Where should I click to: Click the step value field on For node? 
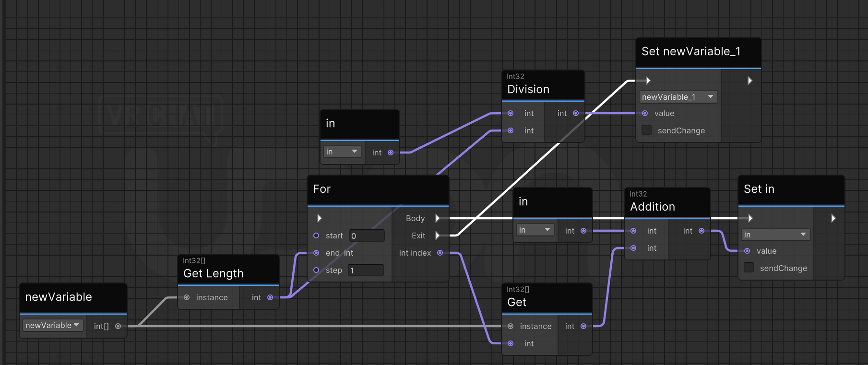[x=366, y=270]
